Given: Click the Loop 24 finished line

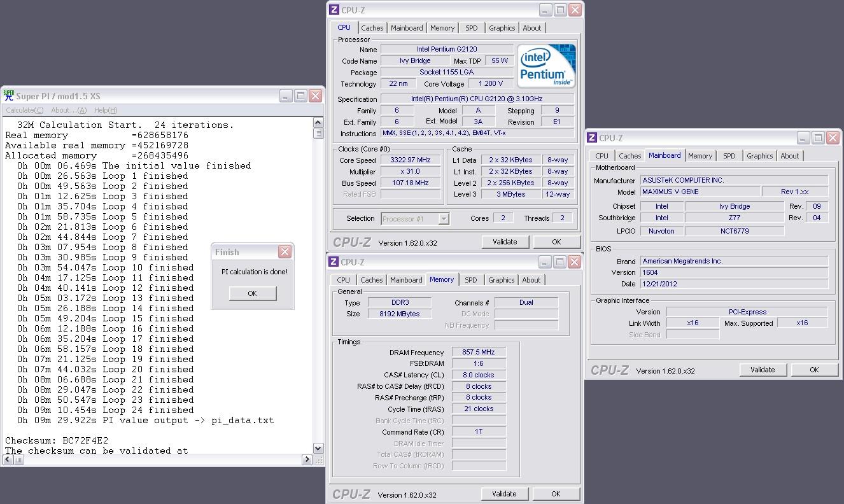Looking at the screenshot, I should coord(106,410).
